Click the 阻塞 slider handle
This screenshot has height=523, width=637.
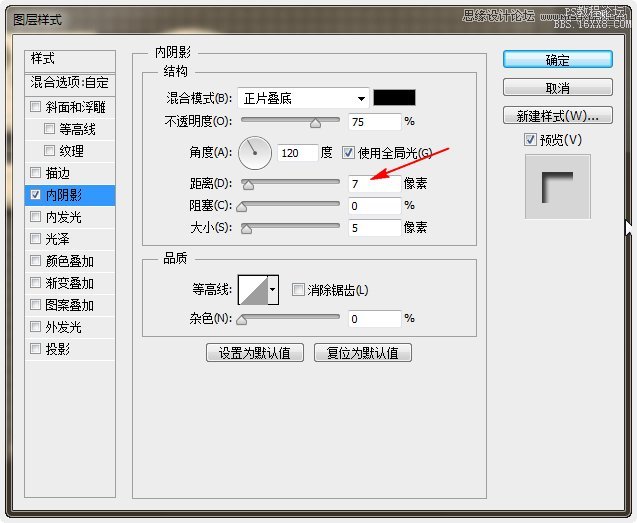tap(242, 207)
